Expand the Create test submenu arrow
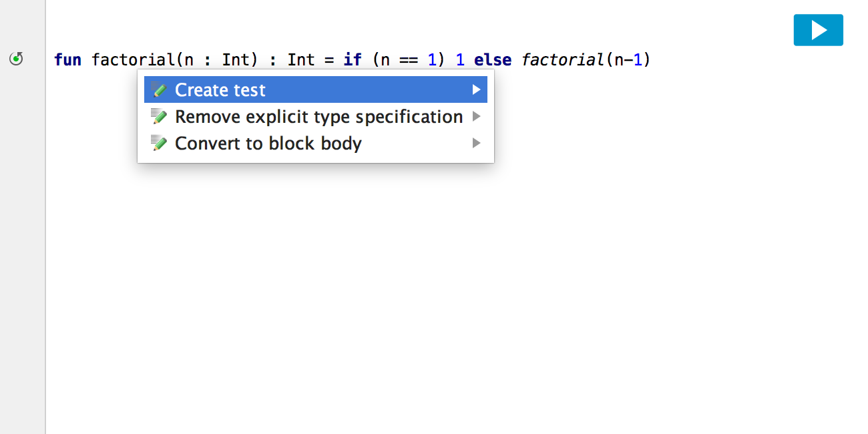Screen dimensions: 868x434 (x=476, y=89)
